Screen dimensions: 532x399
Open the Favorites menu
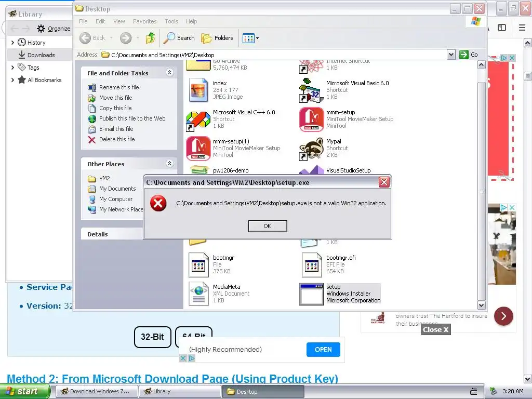coord(144,21)
